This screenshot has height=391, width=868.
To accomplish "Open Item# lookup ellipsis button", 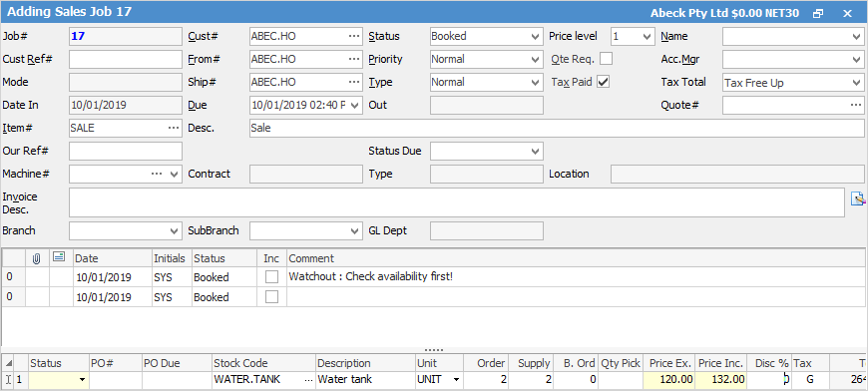I will (174, 128).
